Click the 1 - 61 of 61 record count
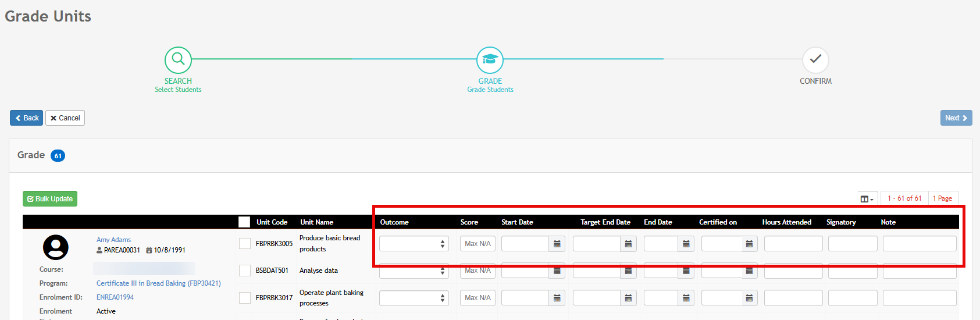 [904, 198]
